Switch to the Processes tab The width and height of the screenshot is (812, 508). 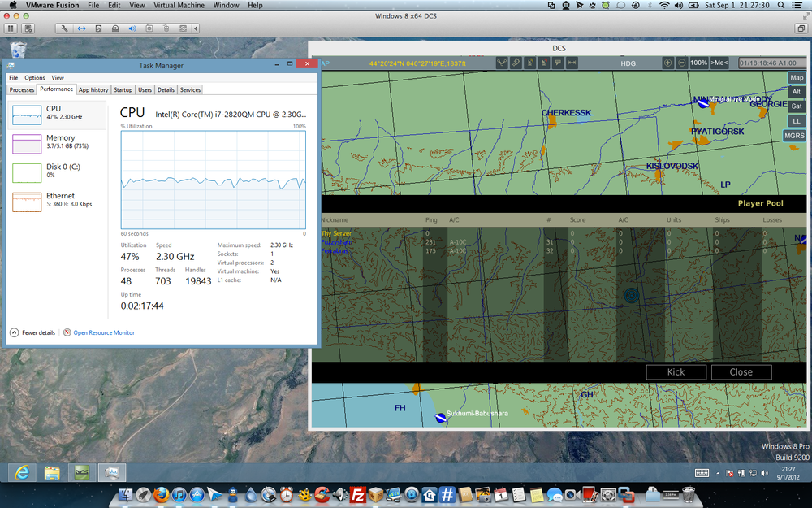[21, 89]
